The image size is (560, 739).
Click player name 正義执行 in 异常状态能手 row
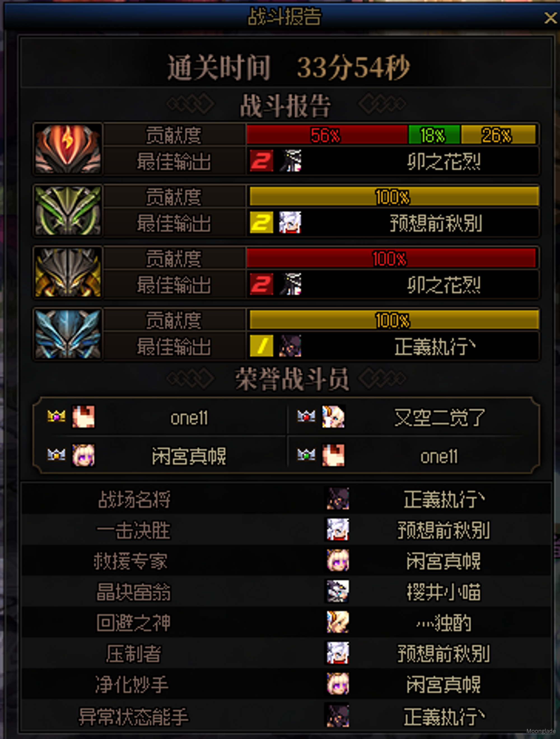444,716
